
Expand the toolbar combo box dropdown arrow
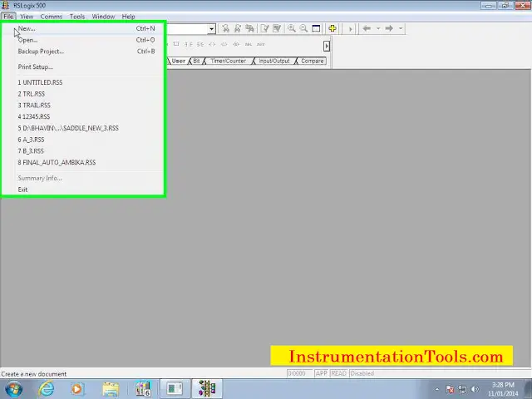click(211, 29)
